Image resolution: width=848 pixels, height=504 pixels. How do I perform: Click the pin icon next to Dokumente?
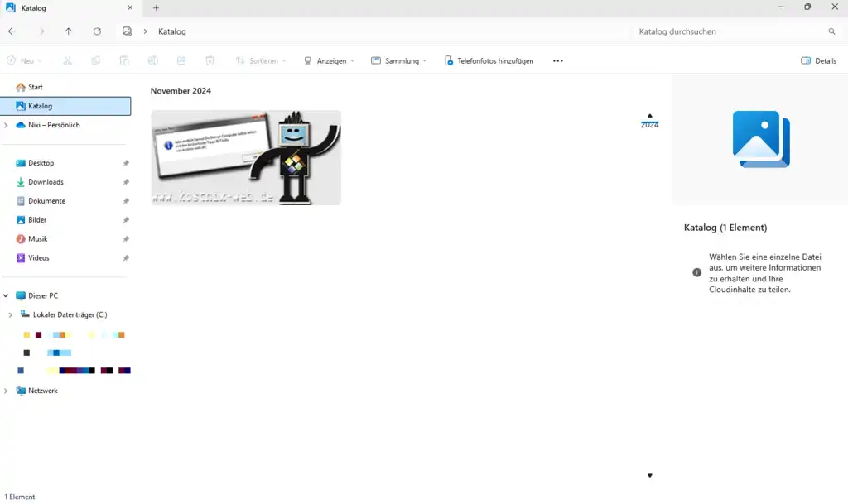[126, 201]
